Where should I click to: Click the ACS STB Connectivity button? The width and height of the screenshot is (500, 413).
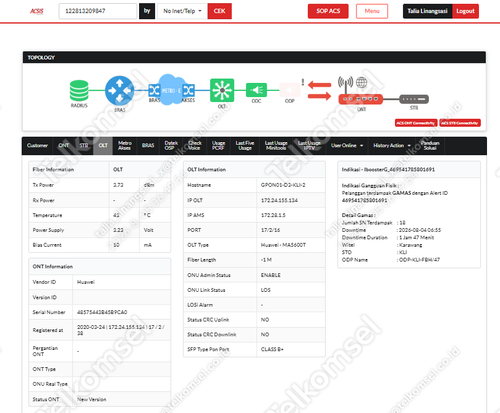click(460, 123)
